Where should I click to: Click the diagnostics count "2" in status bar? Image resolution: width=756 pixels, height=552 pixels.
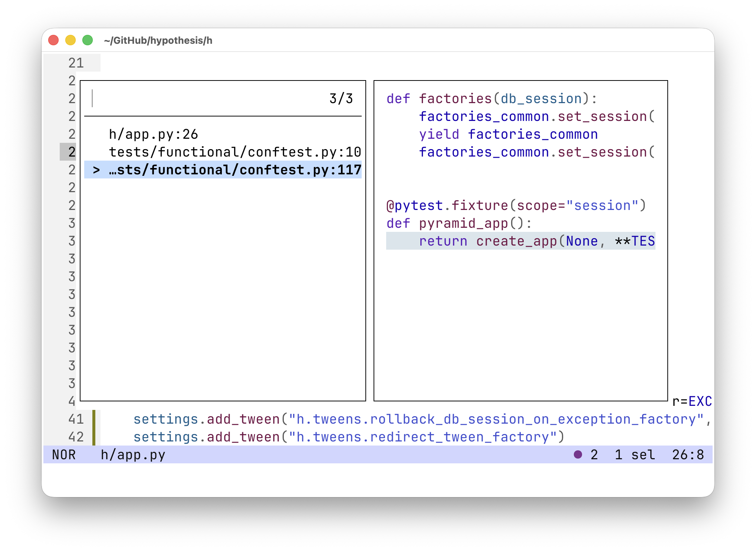pos(594,455)
